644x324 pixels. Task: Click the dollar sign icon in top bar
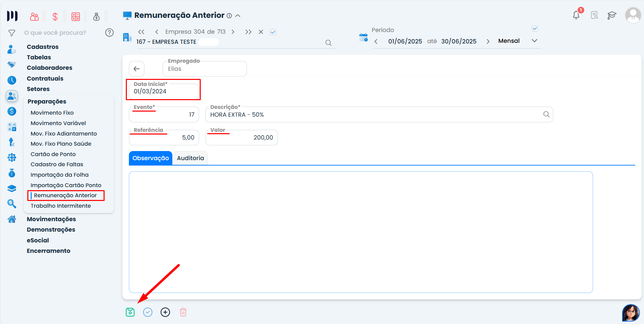(55, 17)
